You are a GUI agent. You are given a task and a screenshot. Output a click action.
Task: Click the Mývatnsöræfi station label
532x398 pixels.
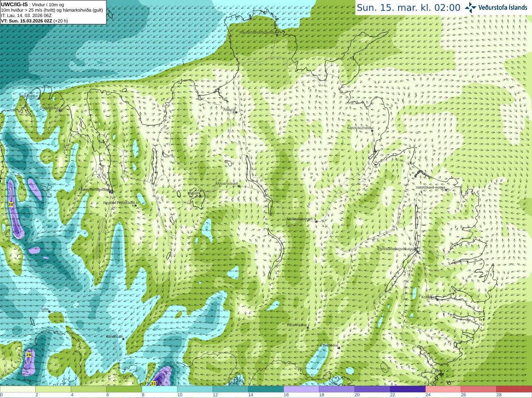227,184
